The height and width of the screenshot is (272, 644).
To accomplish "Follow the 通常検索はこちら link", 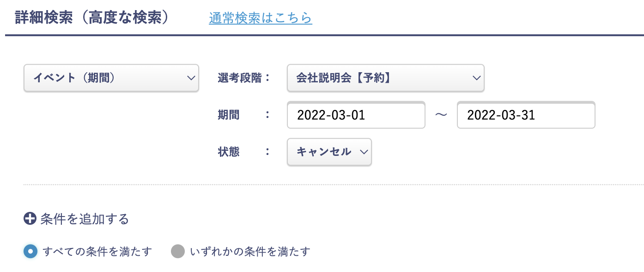I will point(260,17).
